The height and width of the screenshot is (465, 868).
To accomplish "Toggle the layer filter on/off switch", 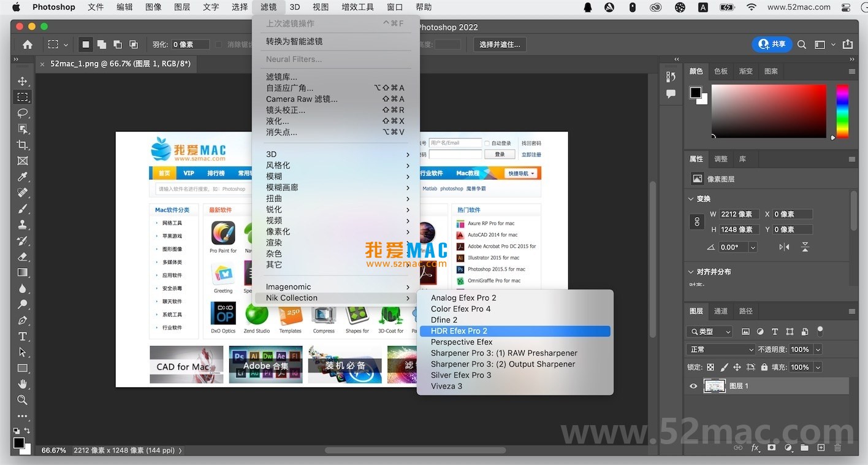I will (x=820, y=331).
